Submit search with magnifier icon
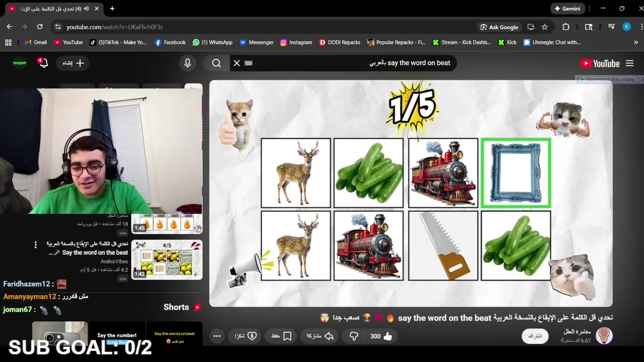 216,63
